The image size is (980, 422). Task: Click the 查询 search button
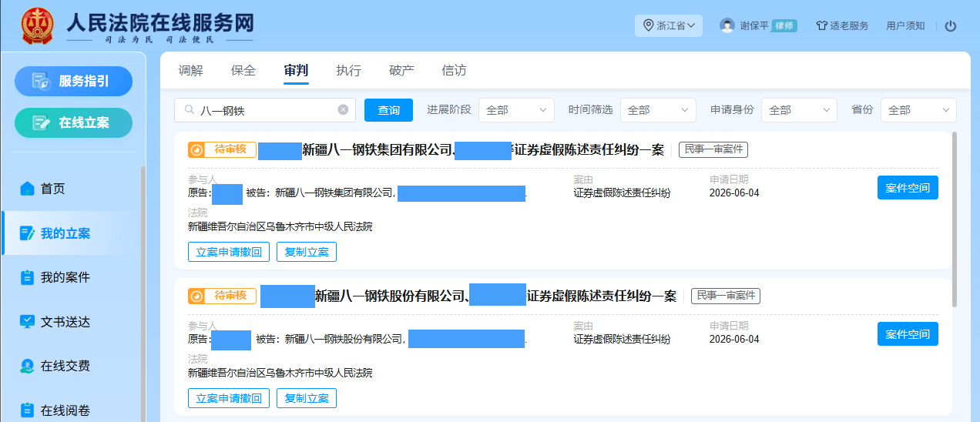pyautogui.click(x=388, y=110)
